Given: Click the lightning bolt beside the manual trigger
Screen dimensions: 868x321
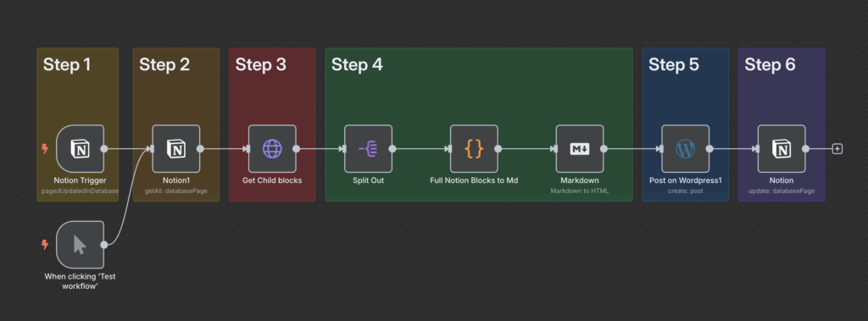Looking at the screenshot, I should click(45, 244).
